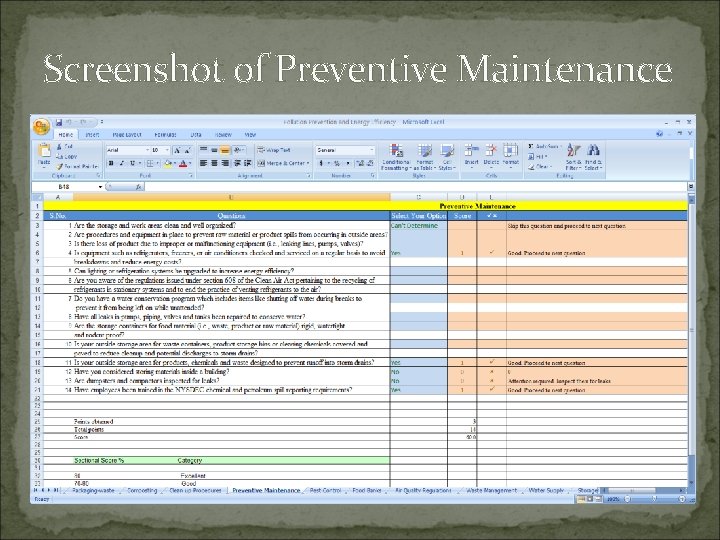Open Sort & Filter options
The image size is (720, 540).
(573, 157)
